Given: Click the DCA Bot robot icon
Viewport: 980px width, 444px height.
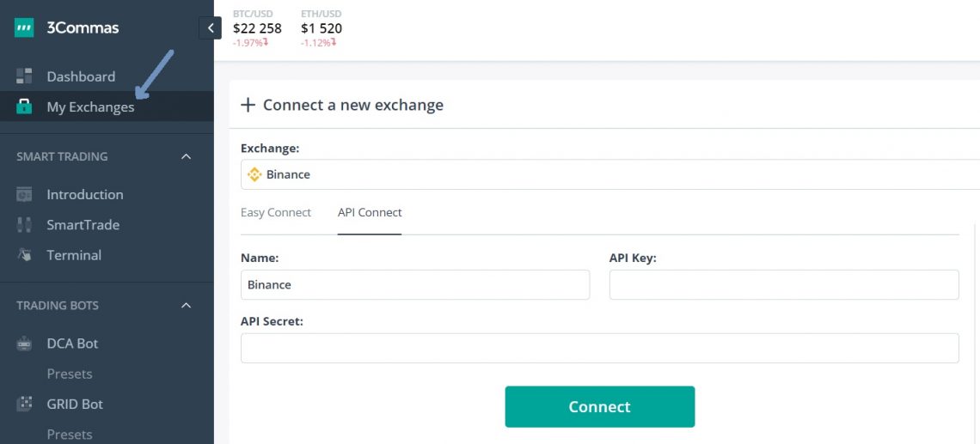Looking at the screenshot, I should coord(24,344).
